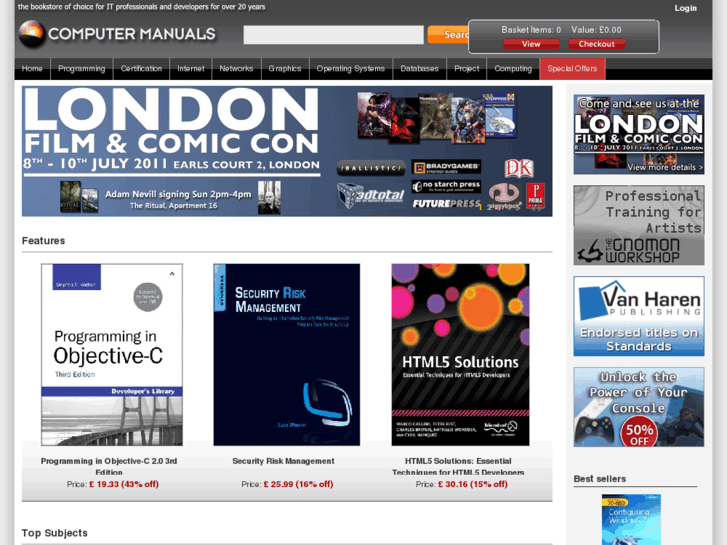Open the Graphics category
Image resolution: width=727 pixels, height=545 pixels.
click(x=285, y=69)
